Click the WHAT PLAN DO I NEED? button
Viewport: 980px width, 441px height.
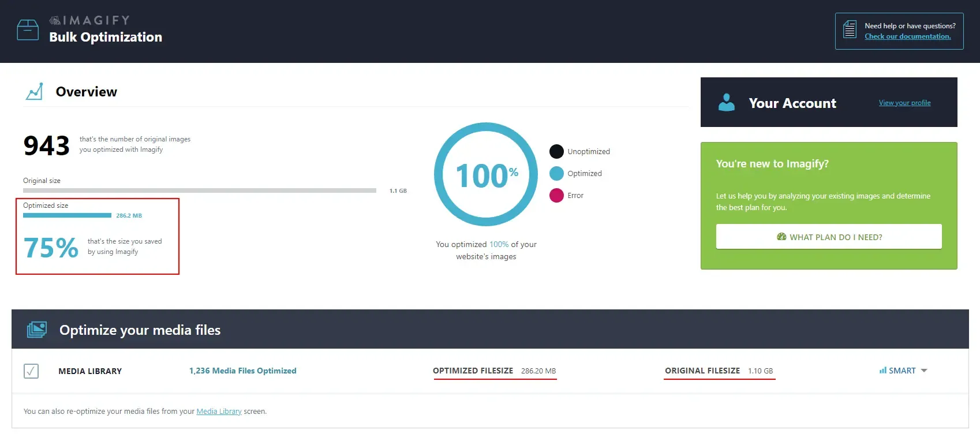(x=829, y=237)
